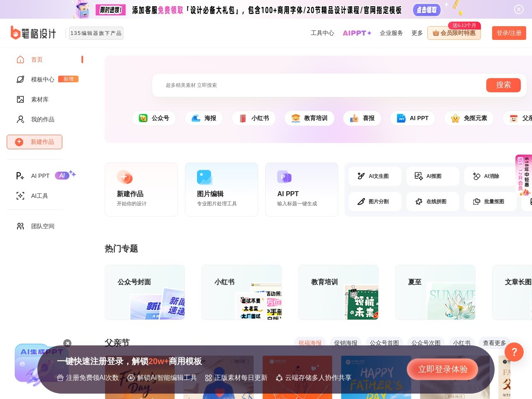Select the 教育培训 category chip
The width and height of the screenshot is (532, 399).
309,118
